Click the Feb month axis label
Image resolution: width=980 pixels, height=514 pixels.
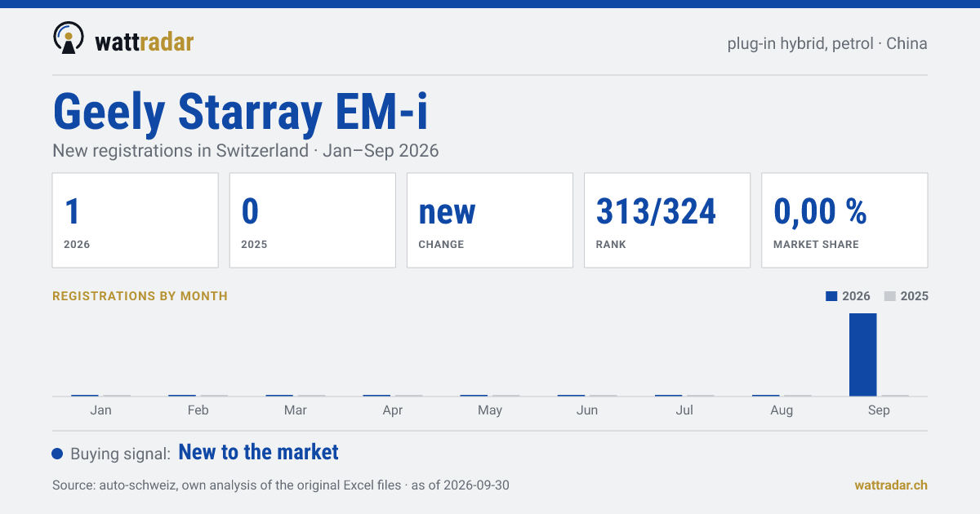(x=198, y=410)
